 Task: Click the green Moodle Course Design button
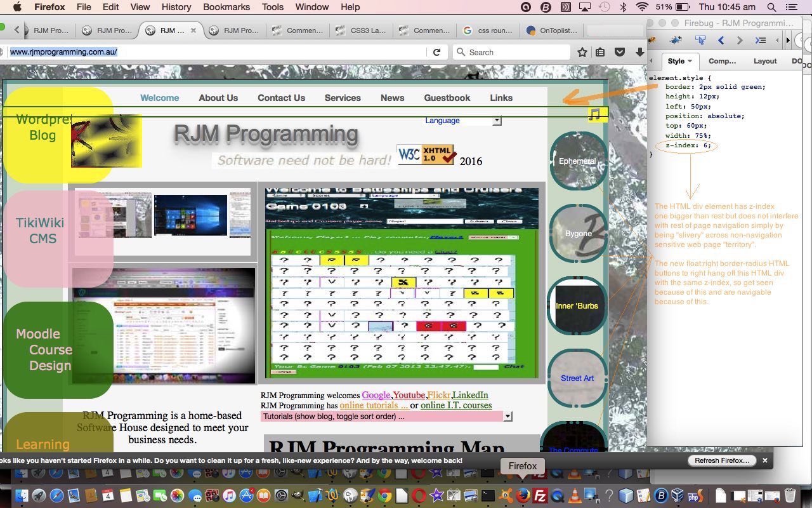click(58, 350)
